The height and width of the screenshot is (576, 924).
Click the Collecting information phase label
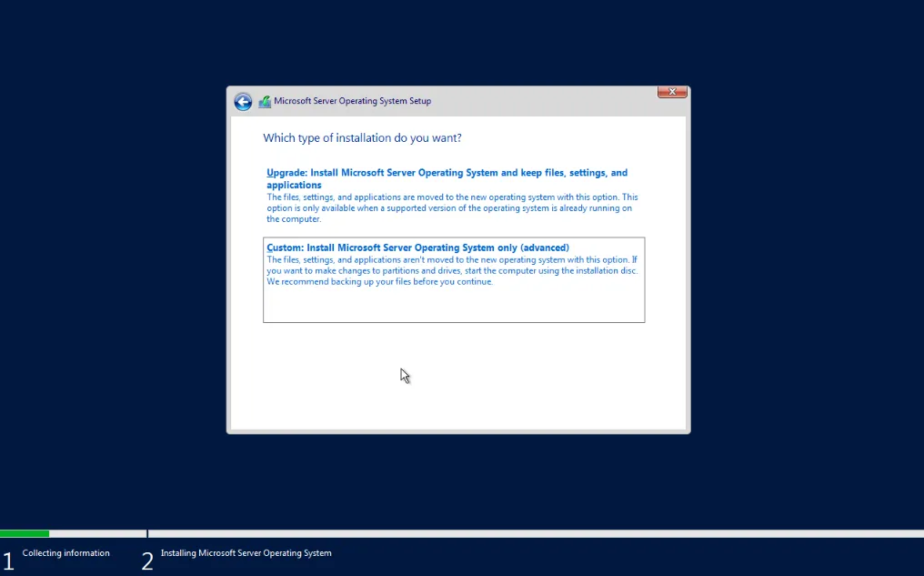tap(65, 552)
